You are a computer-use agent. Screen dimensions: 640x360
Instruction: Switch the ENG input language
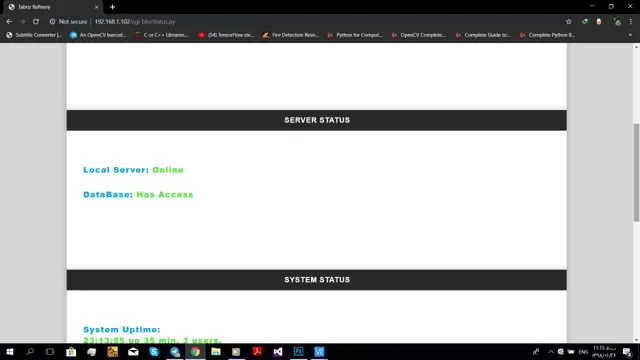tap(583, 352)
